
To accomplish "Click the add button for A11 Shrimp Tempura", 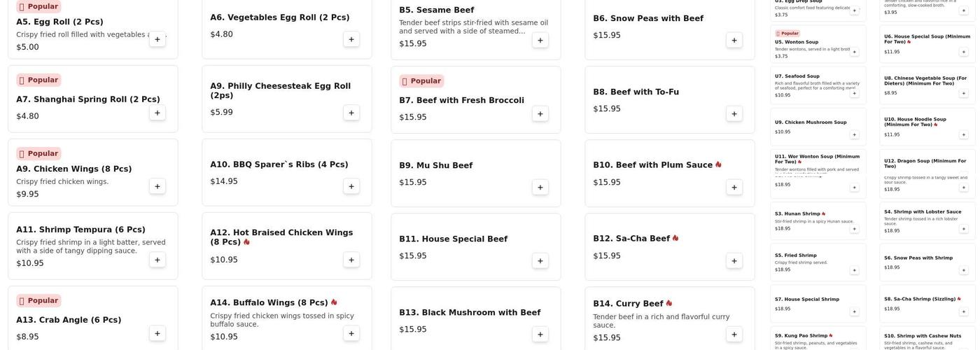I will (157, 260).
